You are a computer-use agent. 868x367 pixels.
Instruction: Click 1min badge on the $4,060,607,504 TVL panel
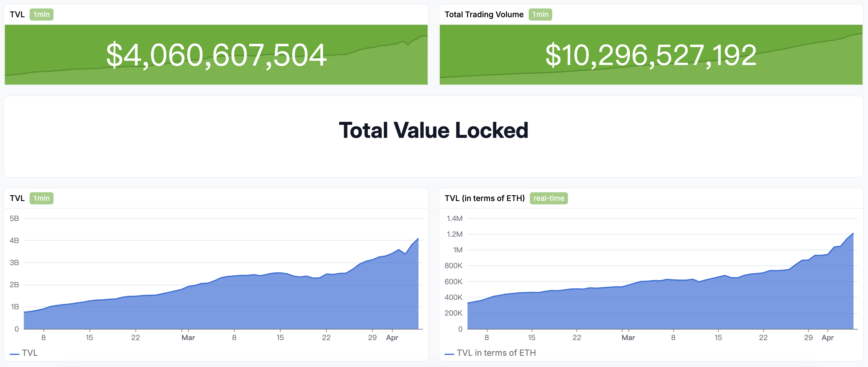pos(41,15)
